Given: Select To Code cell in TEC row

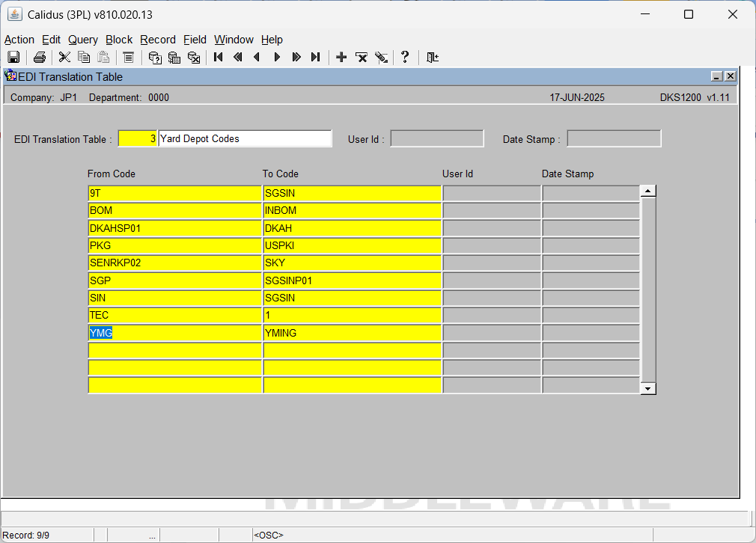Looking at the screenshot, I should tap(353, 315).
